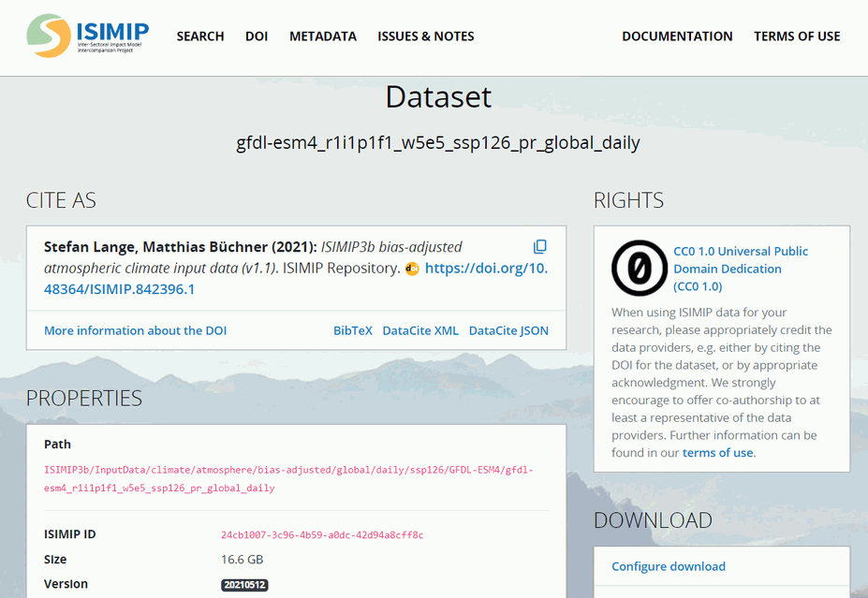
Task: Click the Version label
Action: pyautogui.click(x=66, y=584)
